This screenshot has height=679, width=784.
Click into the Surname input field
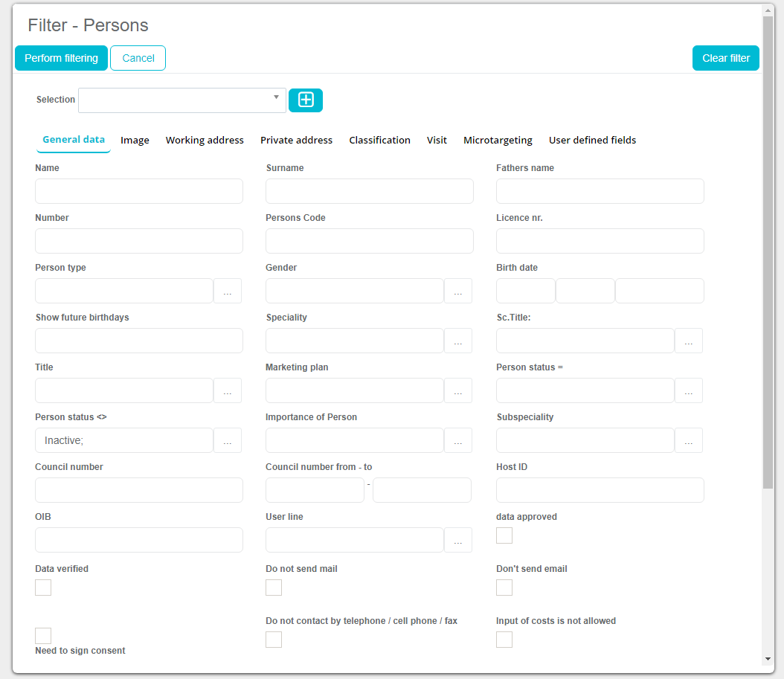click(370, 191)
